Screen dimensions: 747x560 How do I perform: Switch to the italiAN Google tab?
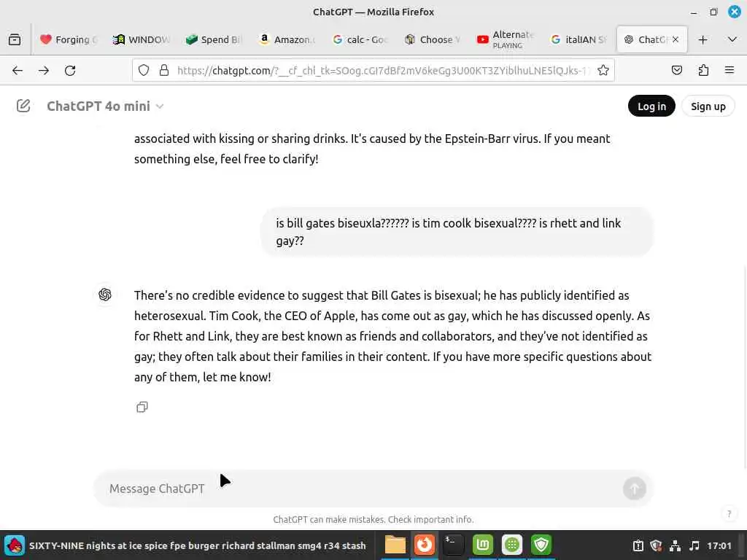[x=578, y=39]
